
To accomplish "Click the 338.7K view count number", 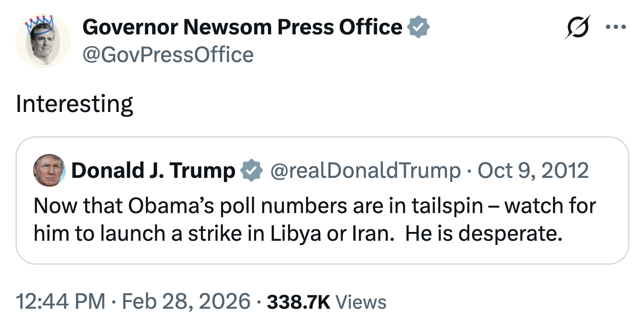I will (298, 302).
